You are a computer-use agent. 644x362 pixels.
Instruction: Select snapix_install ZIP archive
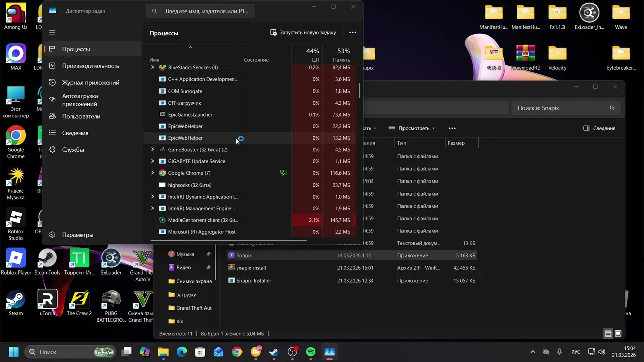point(351,268)
